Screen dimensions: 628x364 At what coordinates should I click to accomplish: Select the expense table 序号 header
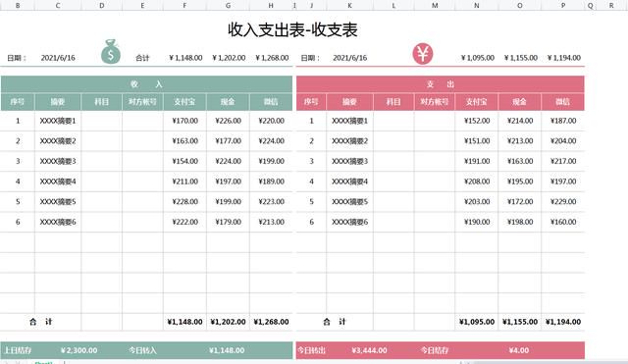(311, 102)
